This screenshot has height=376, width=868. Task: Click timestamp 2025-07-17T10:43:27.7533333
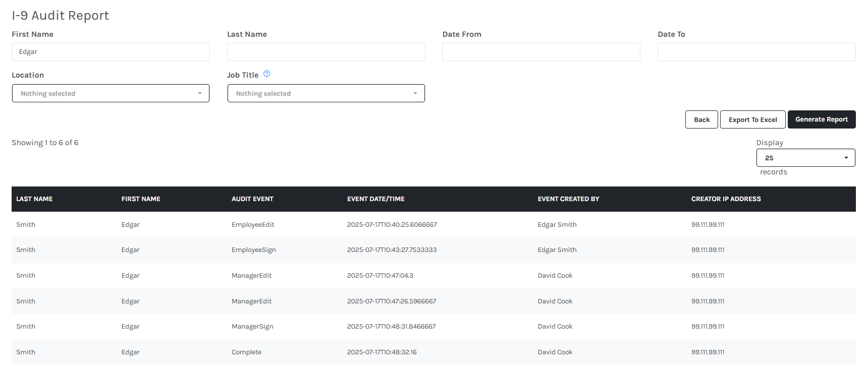(392, 250)
